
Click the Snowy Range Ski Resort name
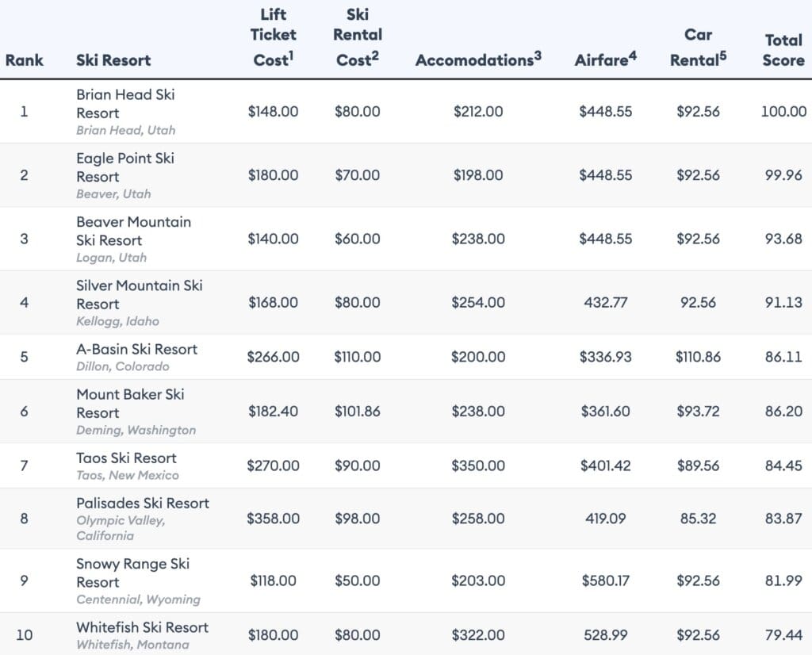click(x=132, y=573)
